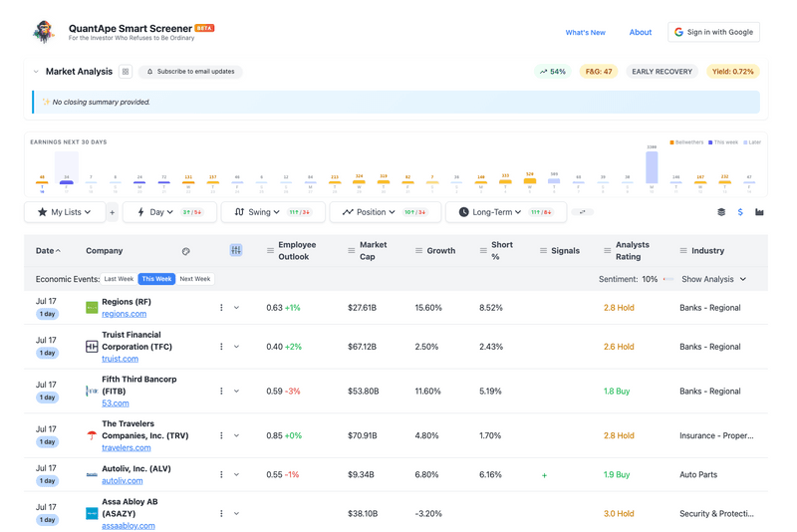
Task: Click the compare arrows pill after Long-Term
Action: [583, 212]
